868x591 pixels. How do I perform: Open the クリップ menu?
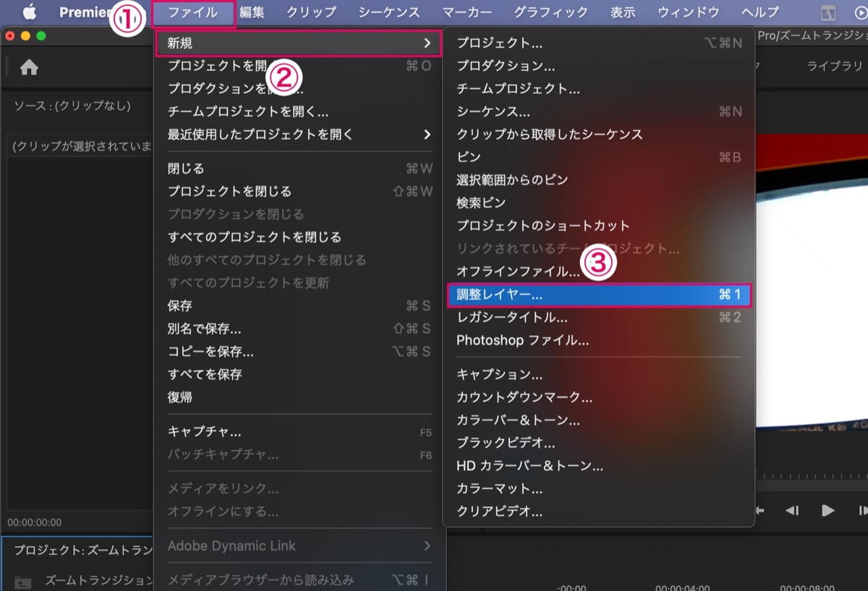312,12
